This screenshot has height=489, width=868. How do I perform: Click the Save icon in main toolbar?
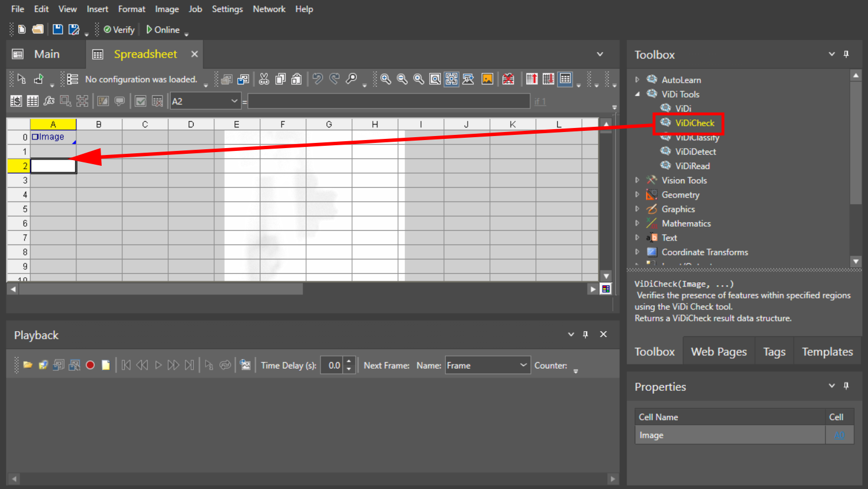(x=57, y=29)
